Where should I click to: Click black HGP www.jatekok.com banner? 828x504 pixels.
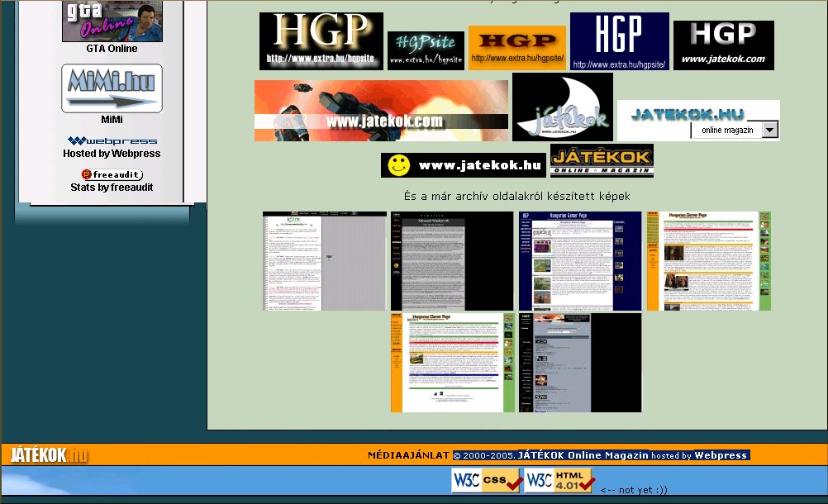click(x=723, y=45)
